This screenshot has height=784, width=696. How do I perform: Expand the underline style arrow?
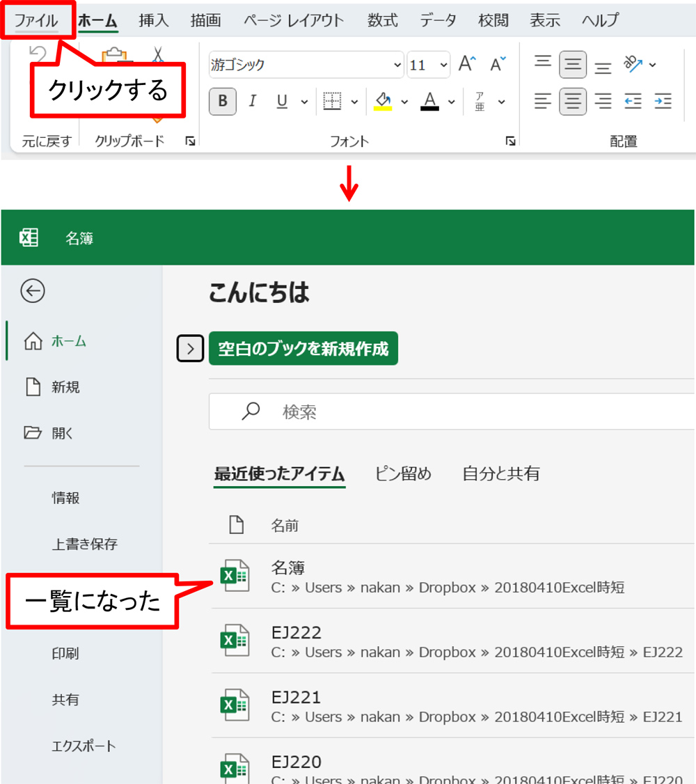[x=304, y=102]
